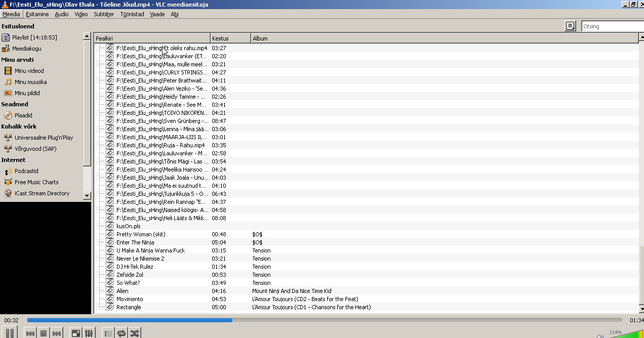Open iCast Stream Directory
This screenshot has width=644, height=338.
(42, 193)
